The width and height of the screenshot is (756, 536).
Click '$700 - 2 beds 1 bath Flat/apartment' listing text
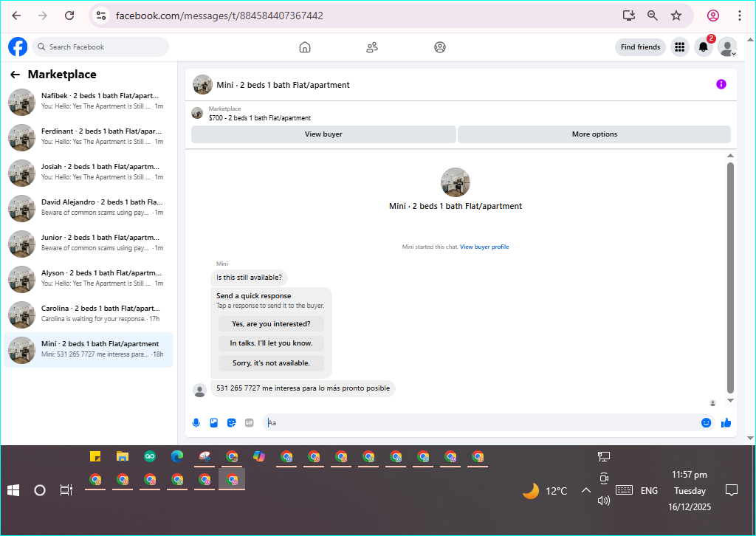pos(259,118)
